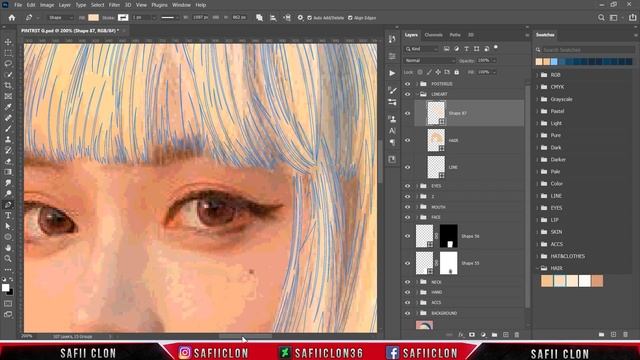640x360 pixels.
Task: Select the Rectangular Marquee tool
Action: 8,53
